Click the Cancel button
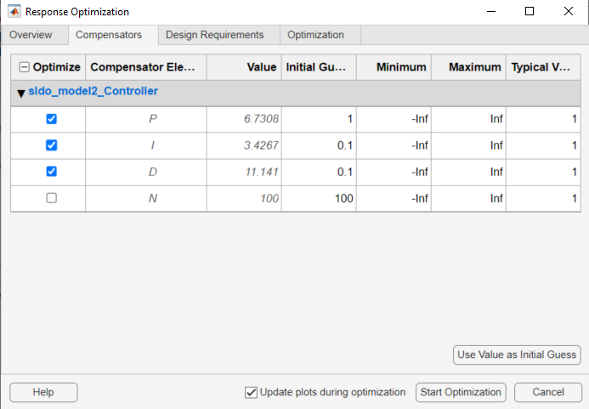 click(548, 392)
